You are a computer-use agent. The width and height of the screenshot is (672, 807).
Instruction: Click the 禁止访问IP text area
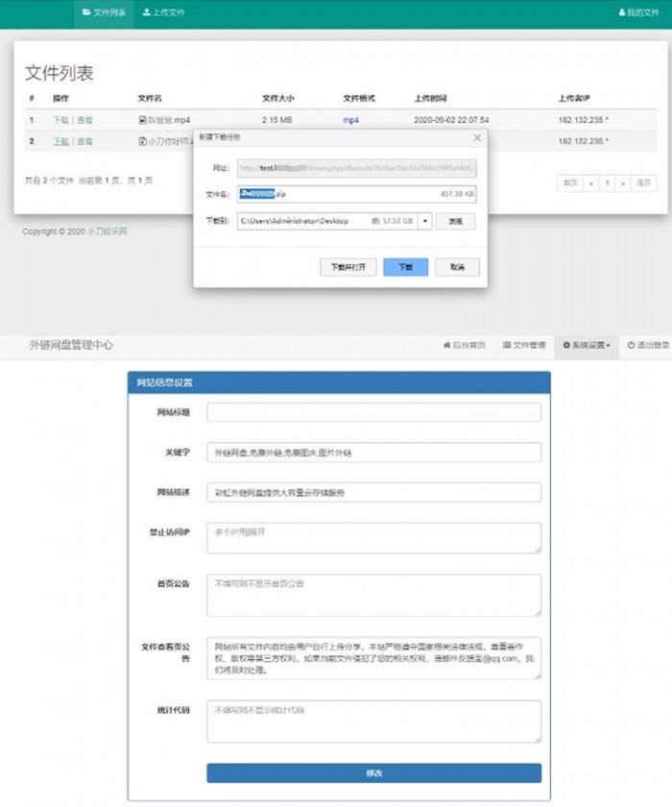[x=373, y=538]
